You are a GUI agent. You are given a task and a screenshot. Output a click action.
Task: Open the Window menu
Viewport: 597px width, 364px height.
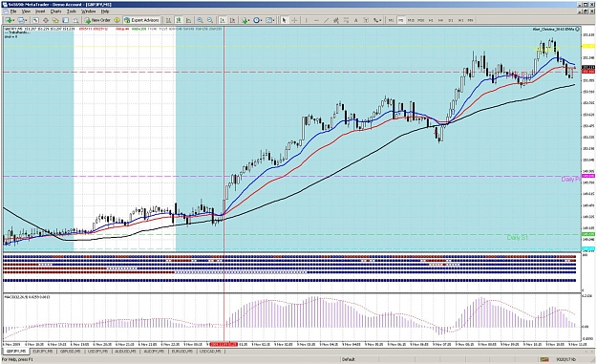(x=88, y=11)
